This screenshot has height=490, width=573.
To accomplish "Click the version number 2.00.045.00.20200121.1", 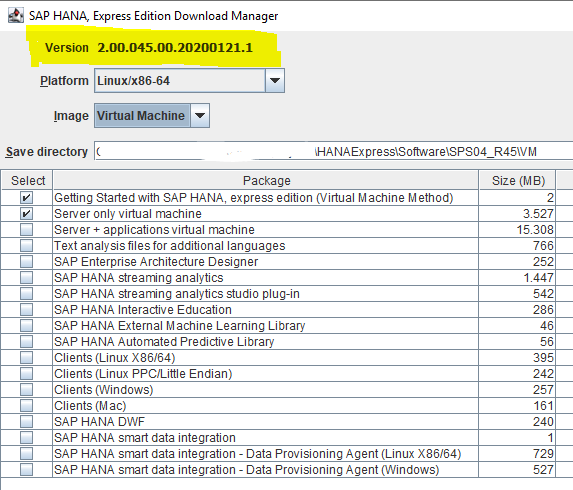I will (x=175, y=48).
